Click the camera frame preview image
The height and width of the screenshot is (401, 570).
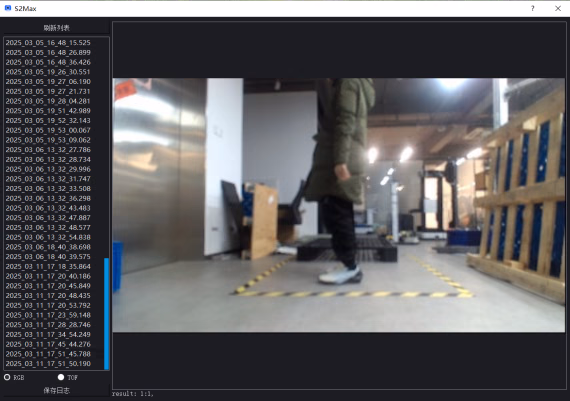click(x=339, y=205)
